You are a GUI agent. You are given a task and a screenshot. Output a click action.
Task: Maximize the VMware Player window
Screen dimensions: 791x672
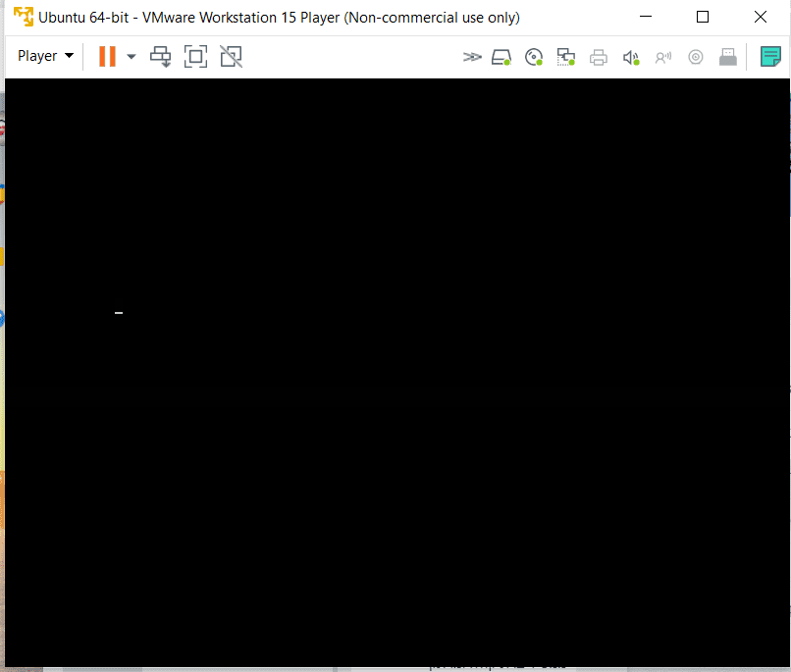point(703,17)
